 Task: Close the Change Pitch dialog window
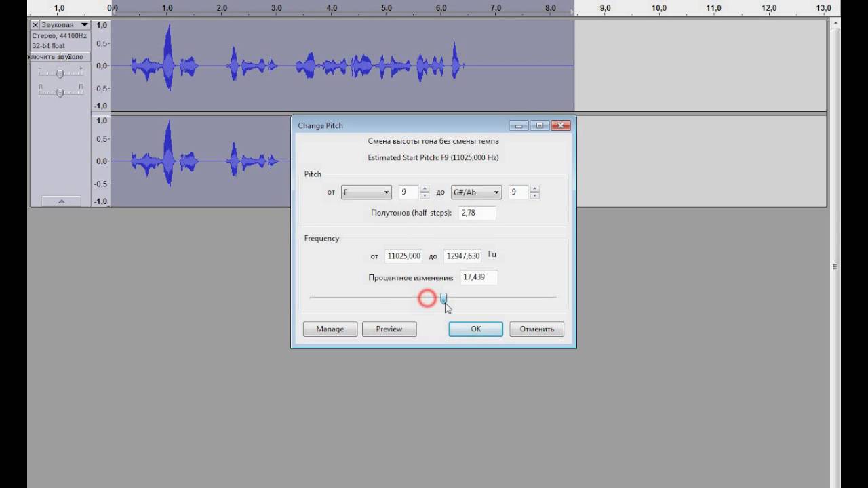[x=561, y=125]
